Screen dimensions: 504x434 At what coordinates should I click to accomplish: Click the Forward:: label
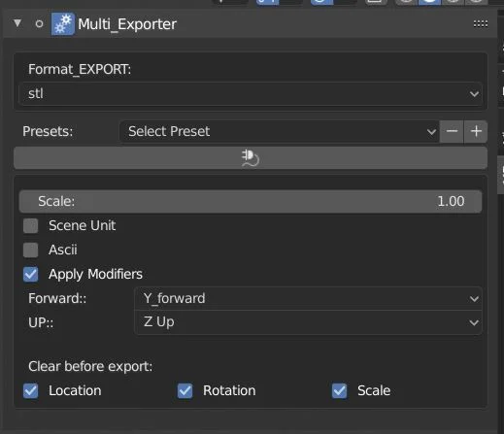(x=57, y=298)
